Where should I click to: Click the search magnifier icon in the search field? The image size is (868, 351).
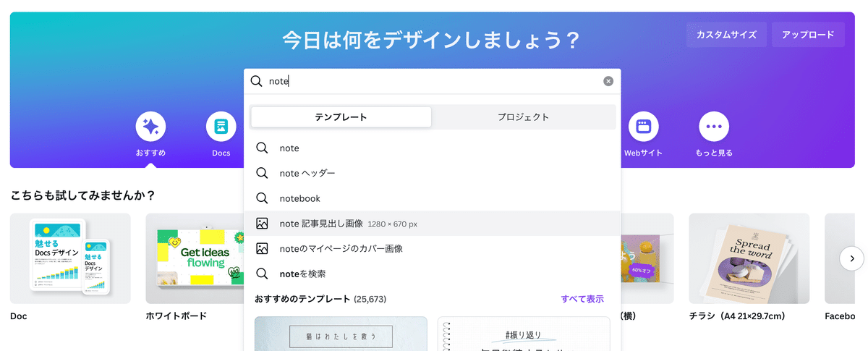tap(256, 81)
